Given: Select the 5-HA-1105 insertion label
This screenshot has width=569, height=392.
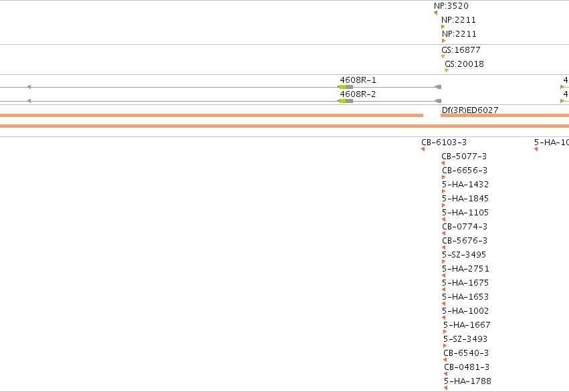Looking at the screenshot, I should pyautogui.click(x=465, y=212).
